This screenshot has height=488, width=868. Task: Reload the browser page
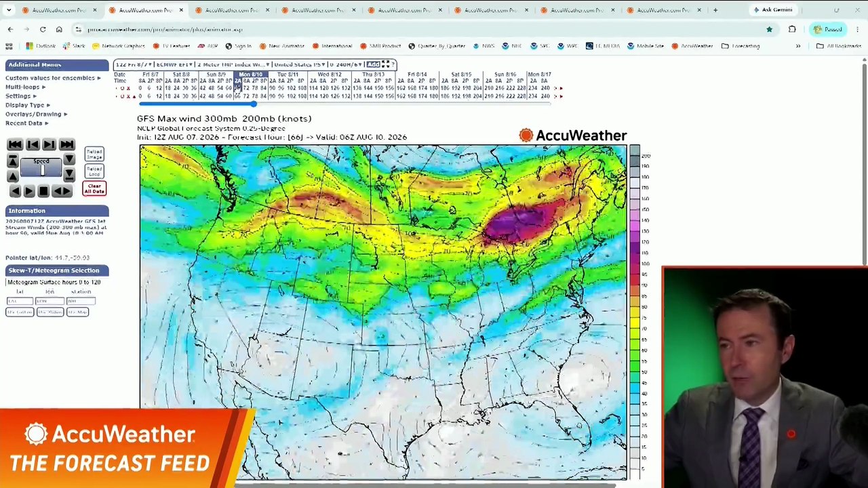tap(43, 29)
